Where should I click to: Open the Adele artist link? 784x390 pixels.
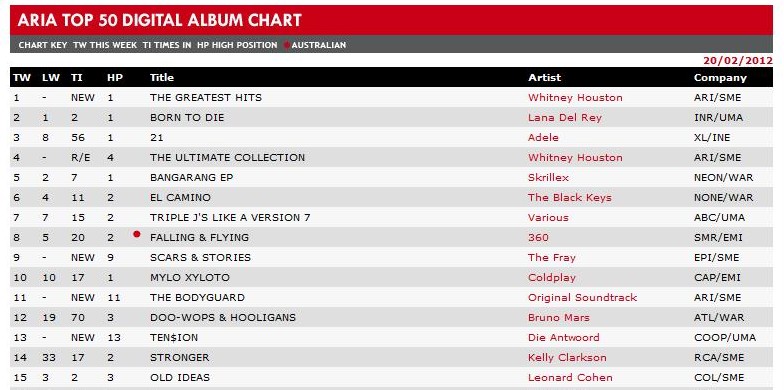(543, 138)
